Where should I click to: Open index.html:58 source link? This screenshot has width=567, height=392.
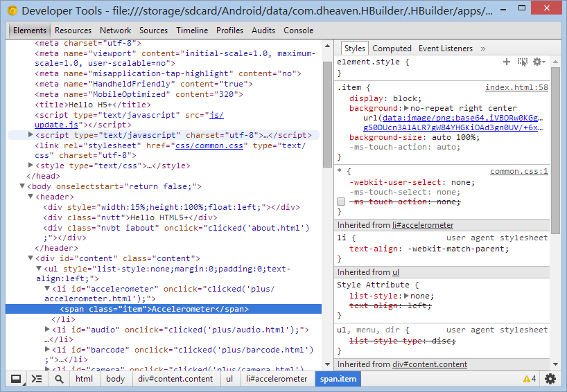coord(516,87)
